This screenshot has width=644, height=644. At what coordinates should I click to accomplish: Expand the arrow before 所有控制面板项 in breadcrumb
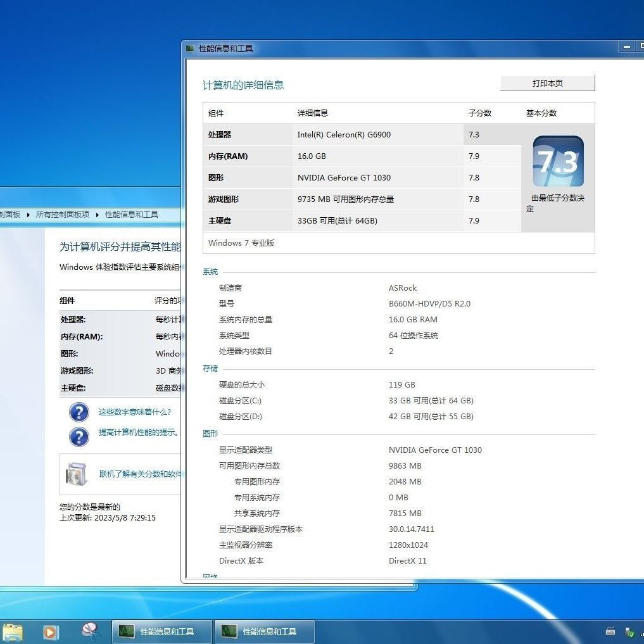(x=28, y=215)
